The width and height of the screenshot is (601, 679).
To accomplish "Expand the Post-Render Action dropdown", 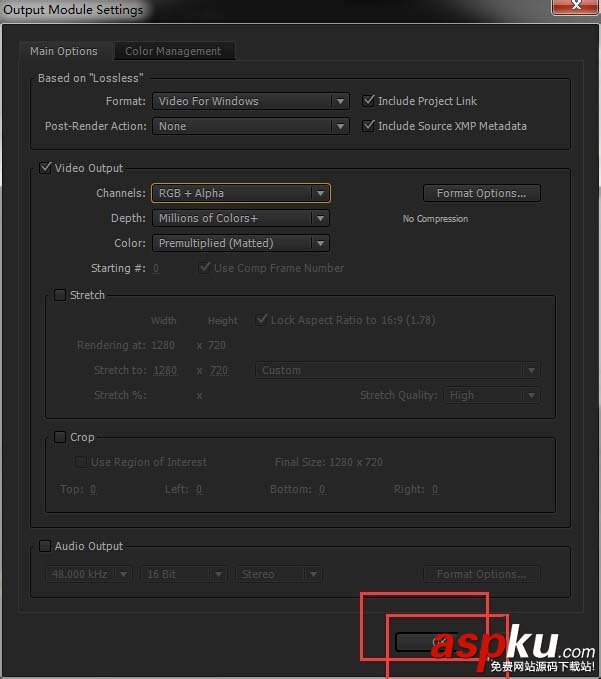I will (x=251, y=126).
